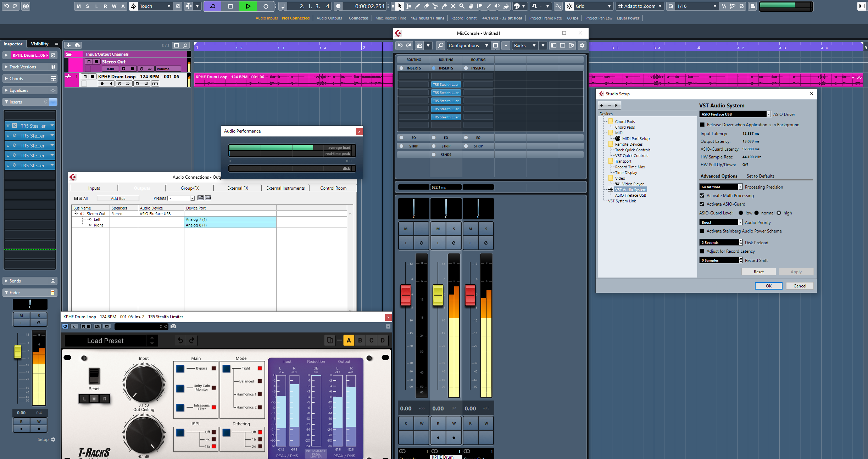868x459 pixels.
Task: Click Analog 7 (1) device port cell
Action: coord(230,219)
